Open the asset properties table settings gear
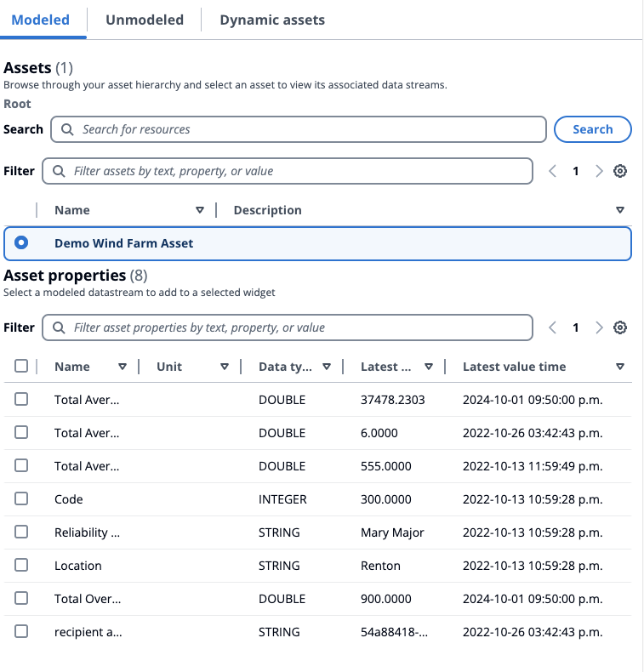This screenshot has height=672, width=644. [620, 327]
